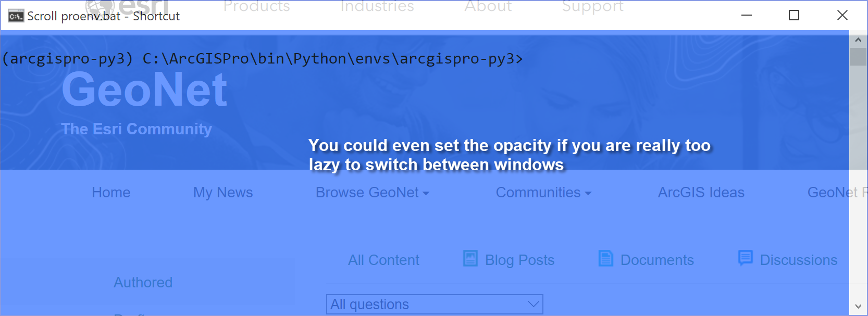868x316 pixels.
Task: Select the All Content filter tab
Action: [383, 260]
